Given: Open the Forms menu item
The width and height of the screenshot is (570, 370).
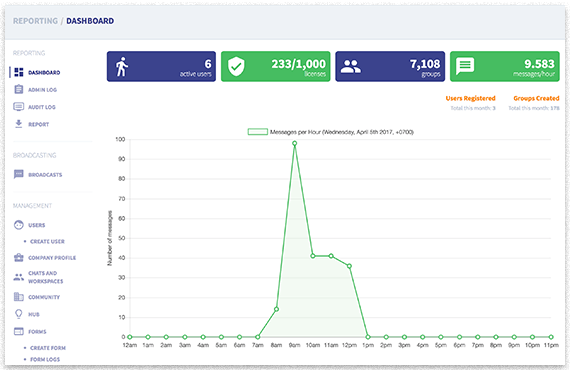Looking at the screenshot, I should (x=37, y=331).
